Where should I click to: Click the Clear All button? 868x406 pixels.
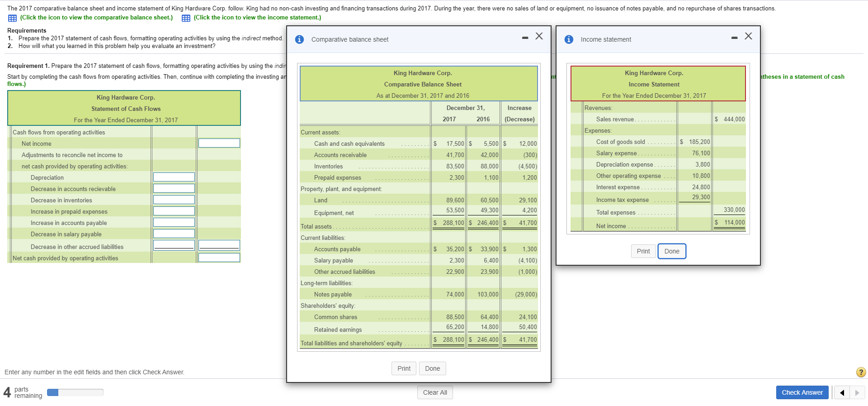click(435, 392)
